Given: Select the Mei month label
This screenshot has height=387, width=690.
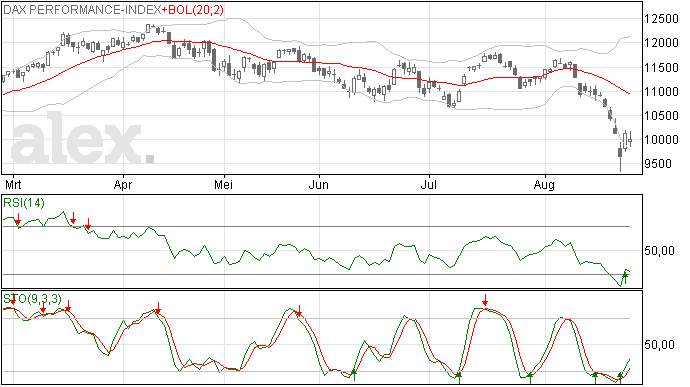Looking at the screenshot, I should [x=223, y=184].
